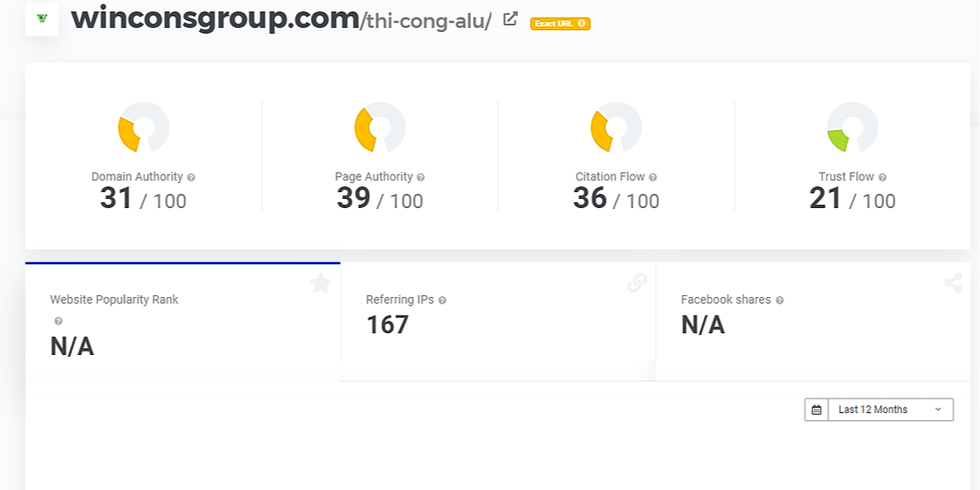This screenshot has width=980, height=490.
Task: Click the Page Authority help icon
Action: [421, 177]
